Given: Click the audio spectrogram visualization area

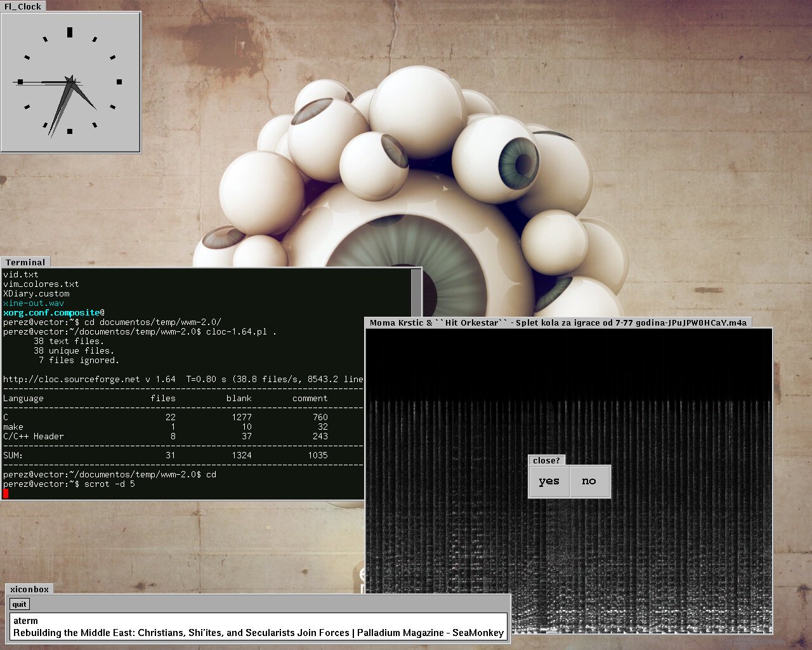Looking at the screenshot, I should click(x=569, y=481).
